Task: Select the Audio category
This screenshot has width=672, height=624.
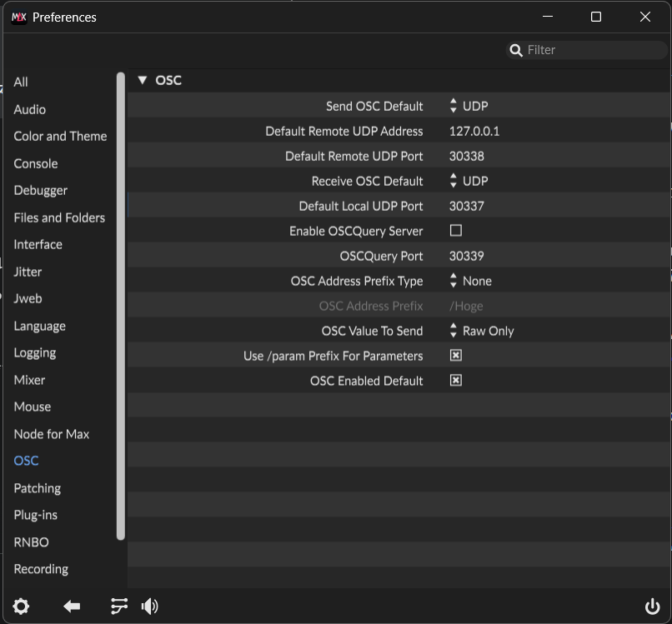Action: click(x=29, y=109)
